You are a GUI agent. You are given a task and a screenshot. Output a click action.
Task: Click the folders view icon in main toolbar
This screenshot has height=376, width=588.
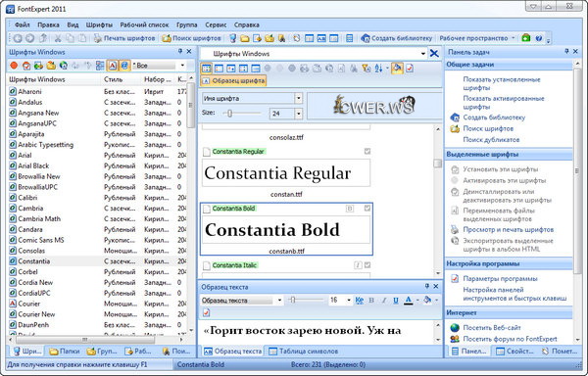point(245,38)
